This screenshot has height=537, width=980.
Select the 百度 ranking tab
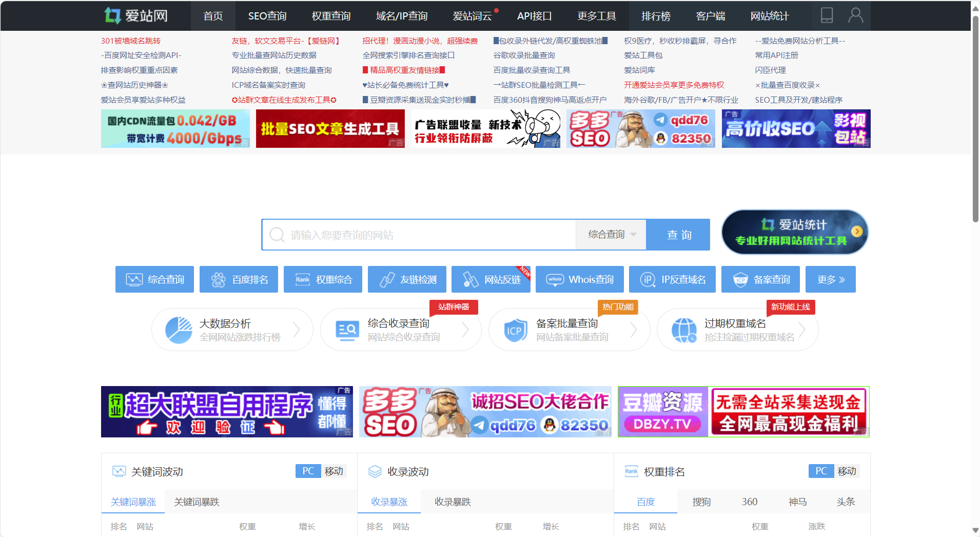pyautogui.click(x=645, y=502)
